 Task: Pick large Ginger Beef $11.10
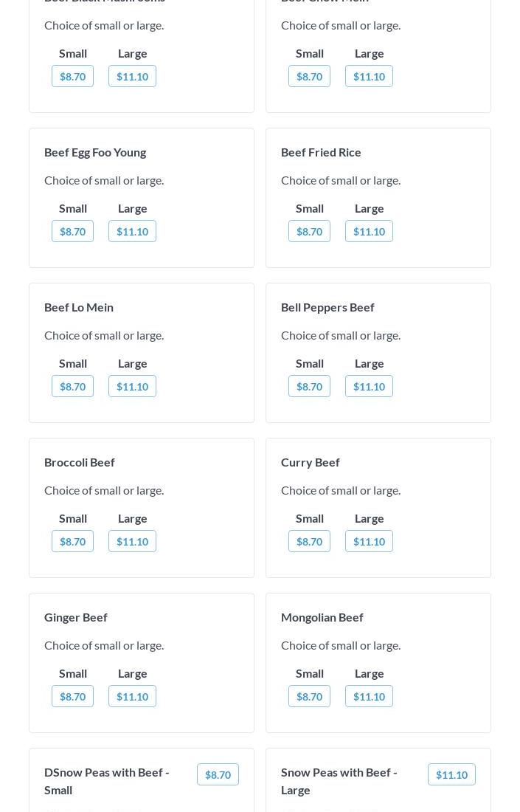point(132,696)
